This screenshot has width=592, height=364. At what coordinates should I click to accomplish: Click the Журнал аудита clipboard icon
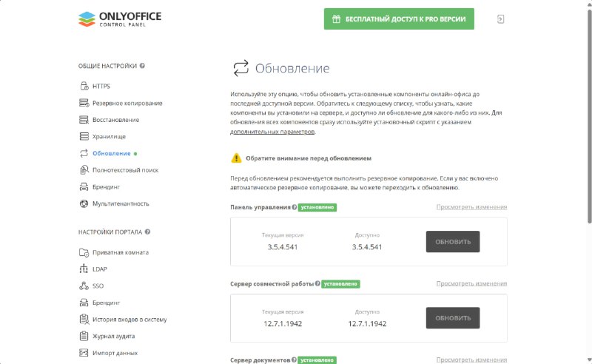(84, 336)
